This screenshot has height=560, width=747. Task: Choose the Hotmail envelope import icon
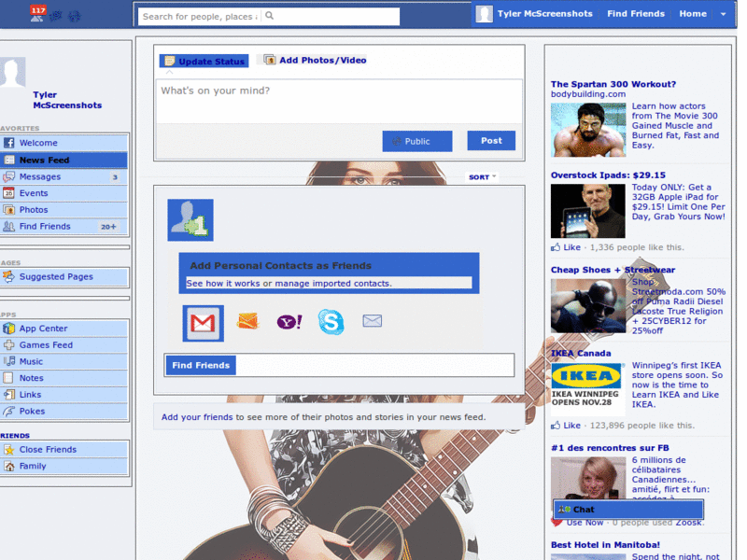click(x=247, y=321)
